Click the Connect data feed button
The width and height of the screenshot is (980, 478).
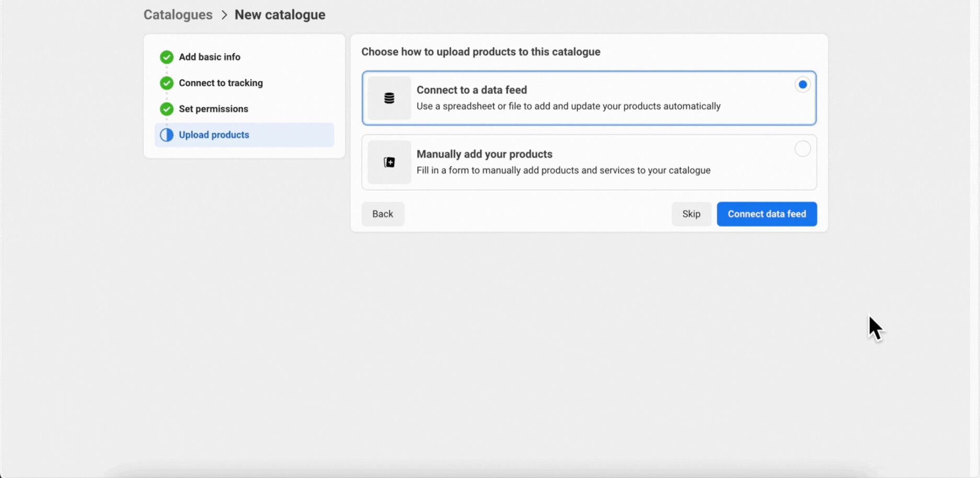pos(767,214)
